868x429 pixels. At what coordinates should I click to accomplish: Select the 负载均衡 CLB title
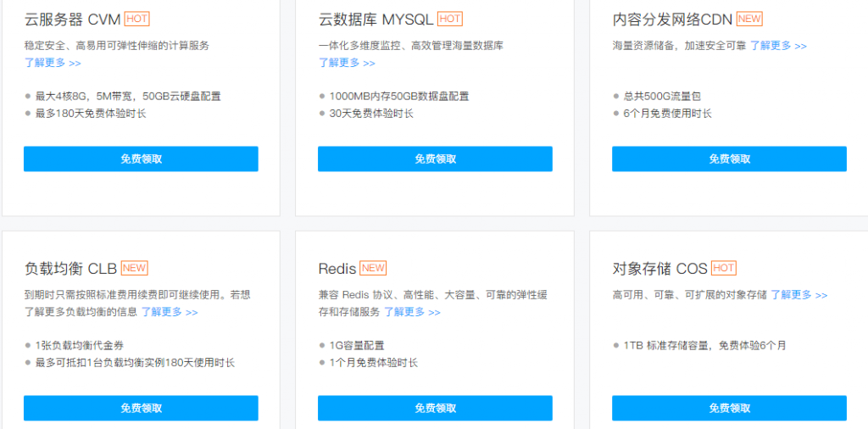(71, 269)
